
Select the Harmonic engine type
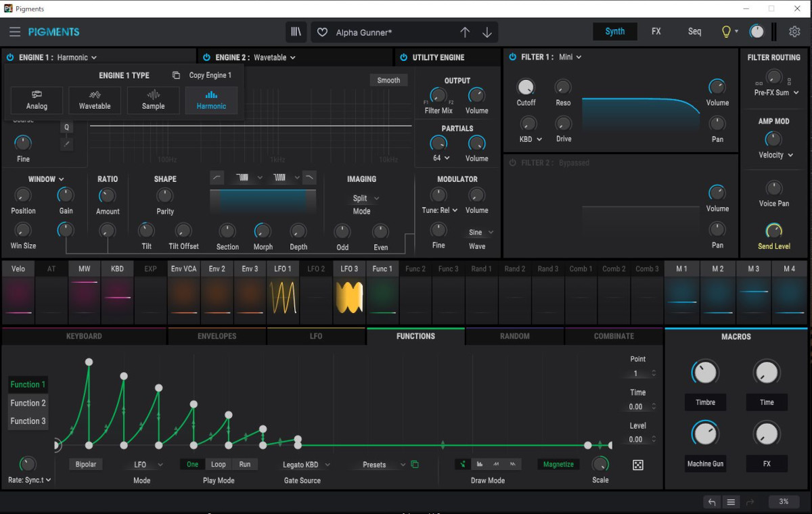(211, 100)
